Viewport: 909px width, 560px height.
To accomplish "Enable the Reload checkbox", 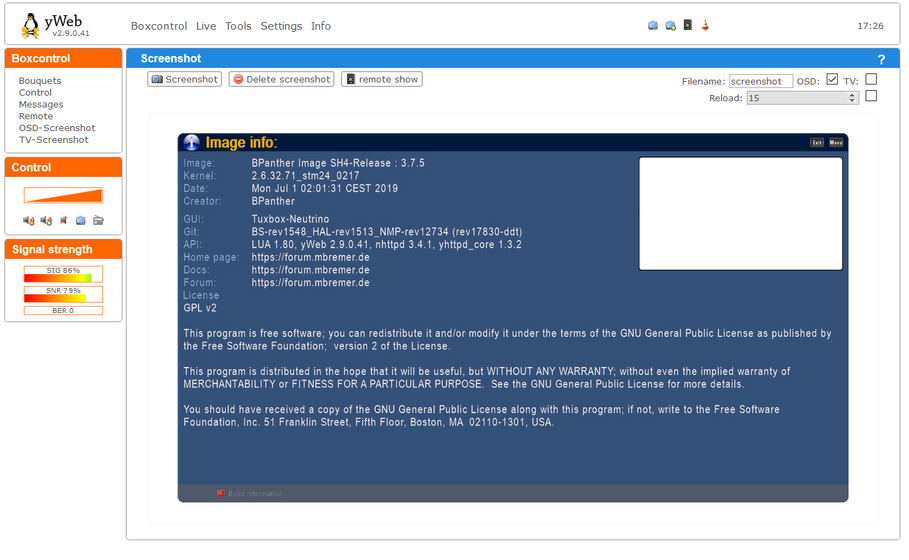I will (871, 96).
